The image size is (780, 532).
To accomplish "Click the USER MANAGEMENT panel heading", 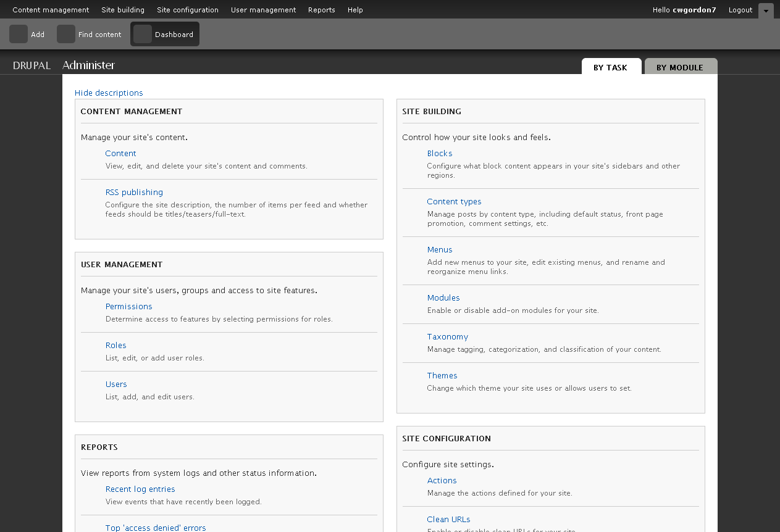I will (122, 264).
